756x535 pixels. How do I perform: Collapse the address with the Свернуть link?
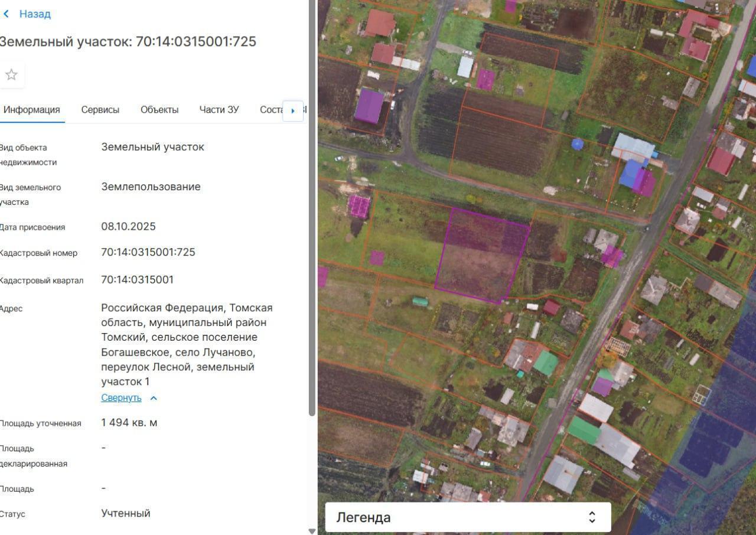pos(121,398)
